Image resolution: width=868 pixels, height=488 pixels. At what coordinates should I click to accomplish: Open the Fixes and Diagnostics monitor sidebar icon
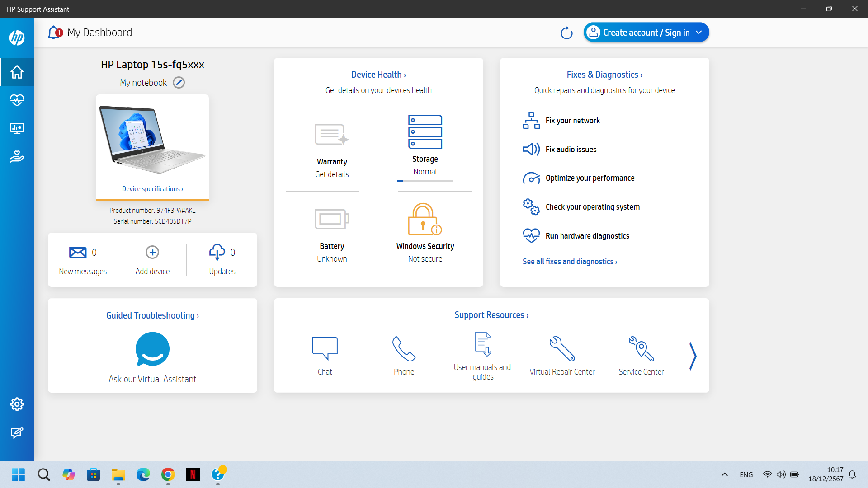coord(17,128)
